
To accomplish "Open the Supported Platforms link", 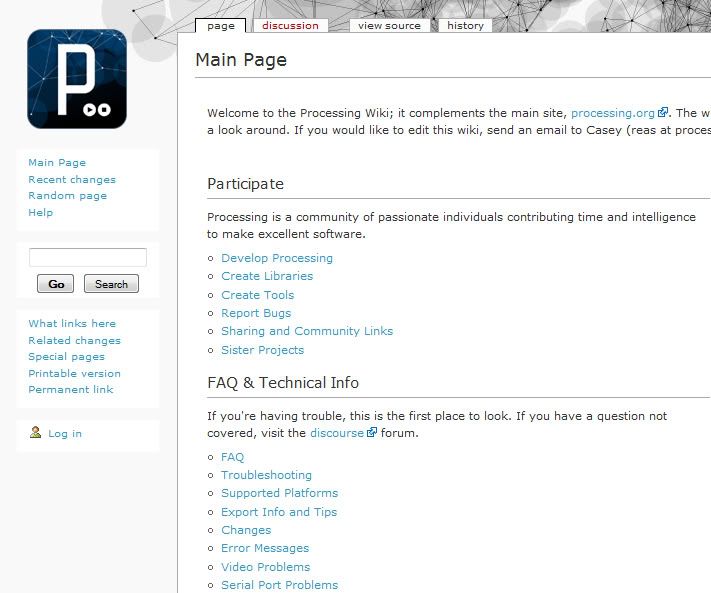I will pyautogui.click(x=279, y=493).
